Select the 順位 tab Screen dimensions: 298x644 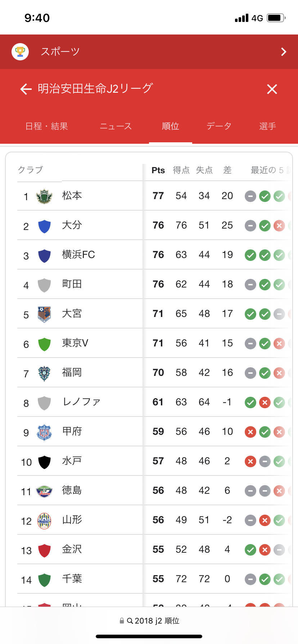[171, 126]
